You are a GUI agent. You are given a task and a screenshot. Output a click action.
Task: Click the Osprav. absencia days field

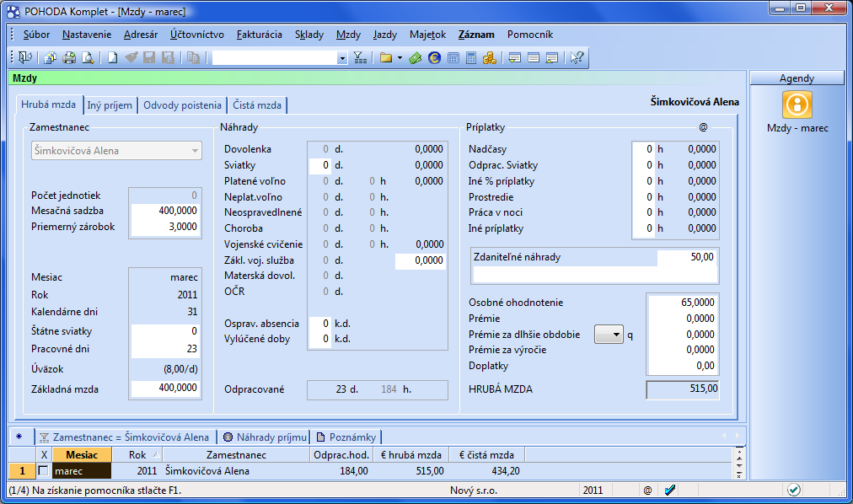[320, 324]
